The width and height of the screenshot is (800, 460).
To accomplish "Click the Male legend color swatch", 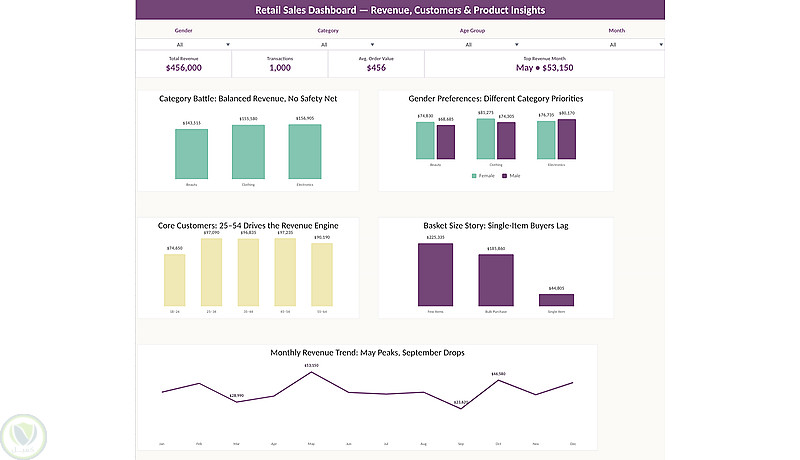I will pos(505,176).
